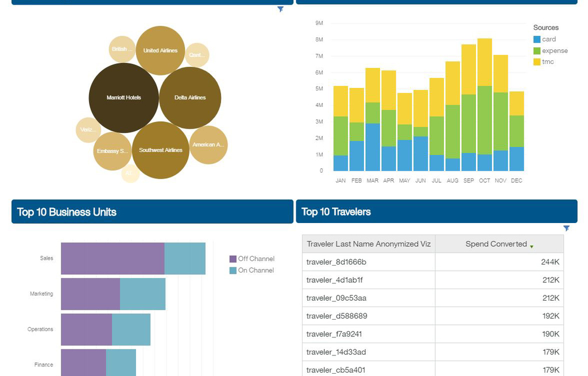Click the yellow tmc legend swatch
Screen dimensions: 588x376
[x=537, y=62]
